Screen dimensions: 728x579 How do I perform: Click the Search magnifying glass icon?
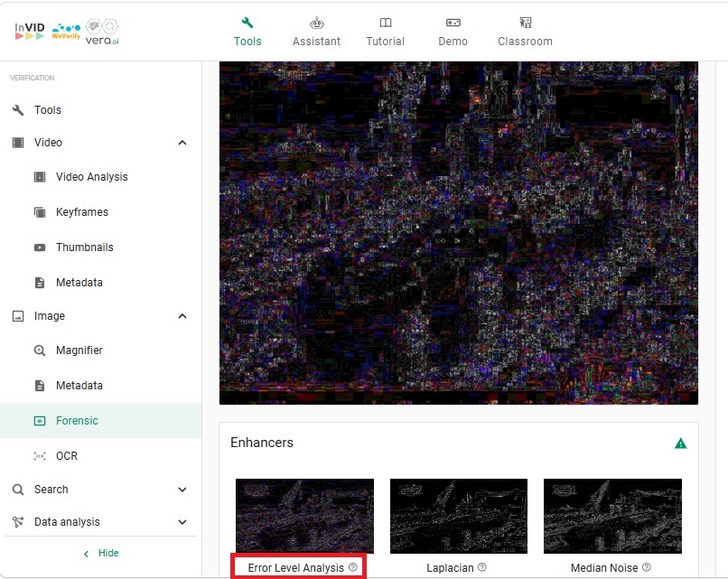(18, 490)
